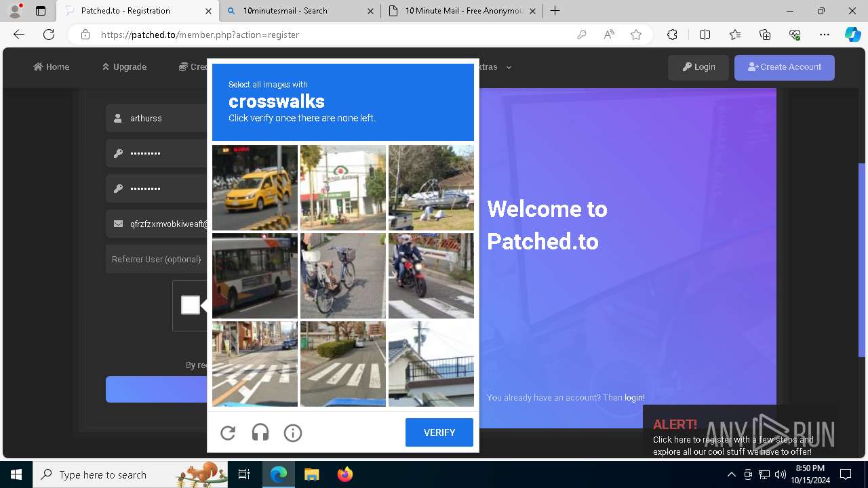The height and width of the screenshot is (488, 868).
Task: Get an audio captcha challenge
Action: click(x=260, y=432)
